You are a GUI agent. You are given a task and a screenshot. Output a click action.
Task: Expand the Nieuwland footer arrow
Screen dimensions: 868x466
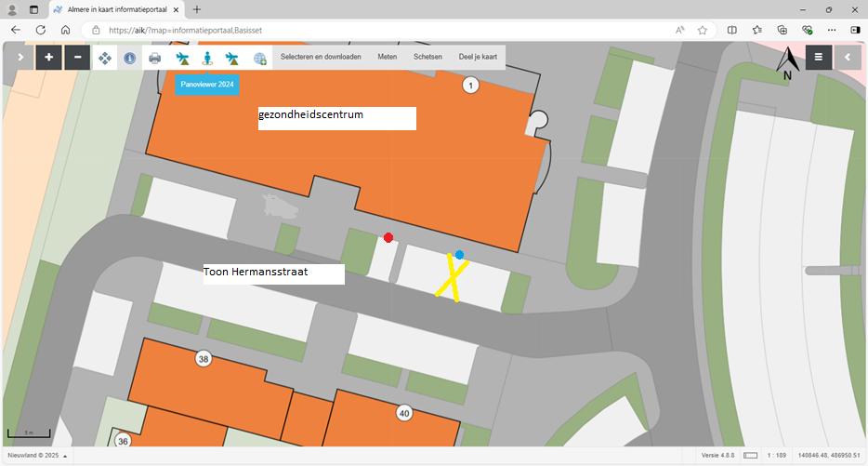(x=64, y=456)
